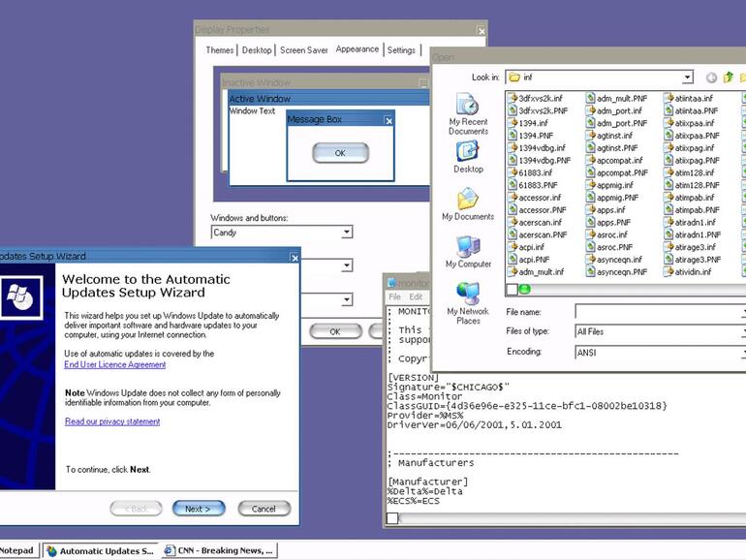Select file atividin.inf

tap(688, 271)
